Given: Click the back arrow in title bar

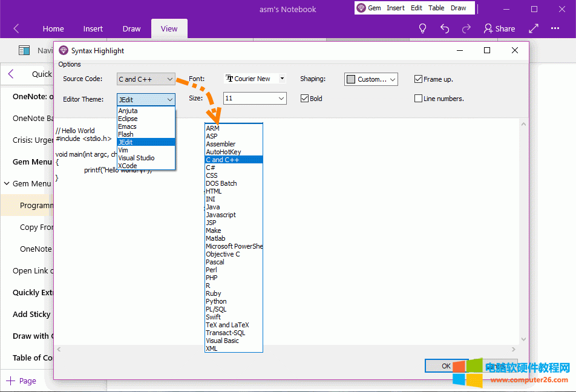Looking at the screenshot, I should coord(16,28).
